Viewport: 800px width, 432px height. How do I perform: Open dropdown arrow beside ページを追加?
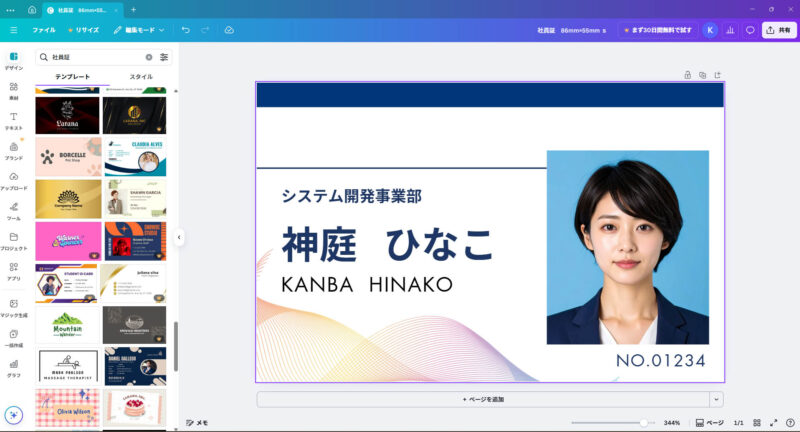click(x=716, y=399)
